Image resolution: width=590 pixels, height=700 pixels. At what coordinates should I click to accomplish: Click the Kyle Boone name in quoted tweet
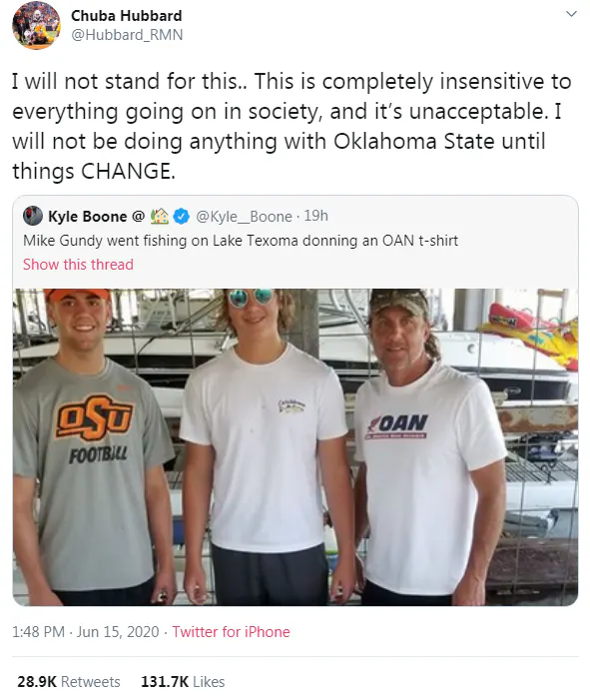[x=88, y=216]
